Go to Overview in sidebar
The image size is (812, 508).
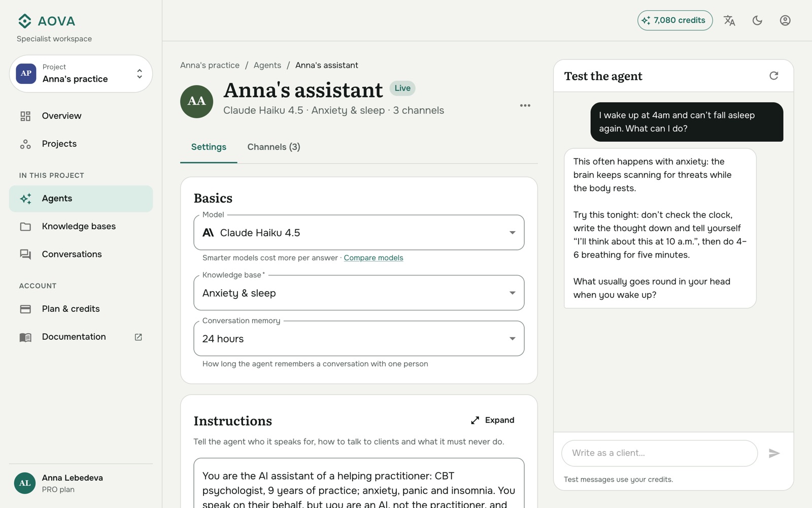point(81,116)
